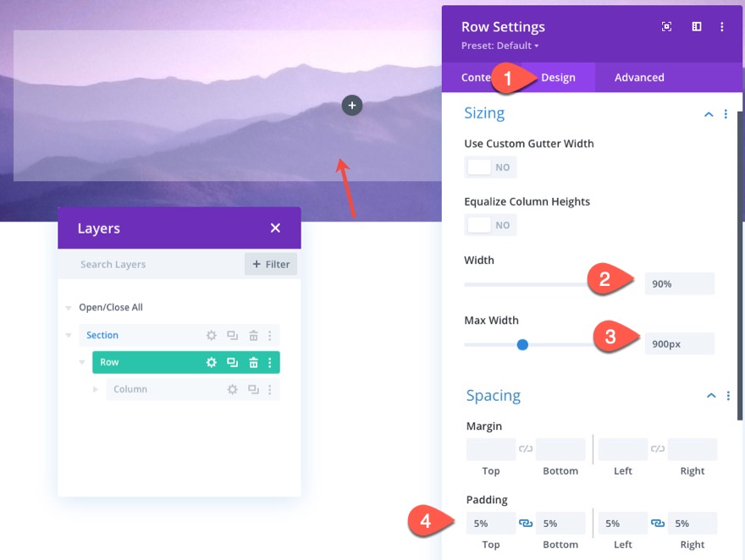This screenshot has width=745, height=560.
Task: Collapse the Row layer arrow
Action: pyautogui.click(x=82, y=363)
